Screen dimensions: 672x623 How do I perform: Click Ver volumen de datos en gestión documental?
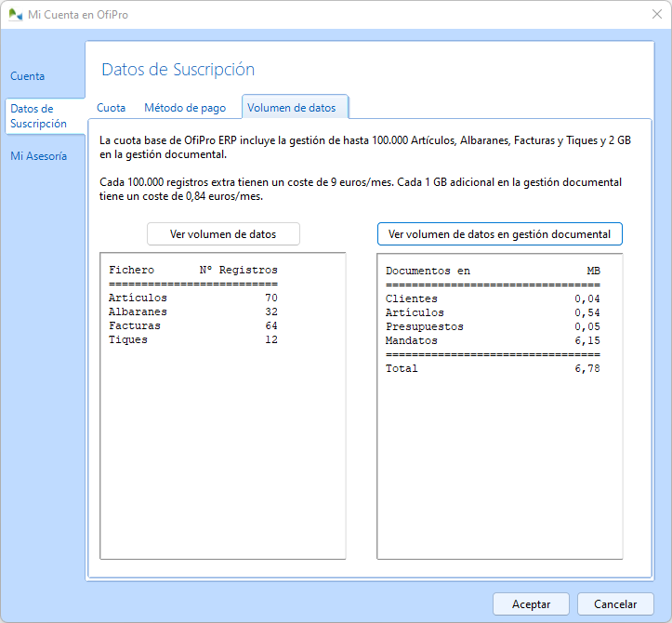pyautogui.click(x=499, y=234)
